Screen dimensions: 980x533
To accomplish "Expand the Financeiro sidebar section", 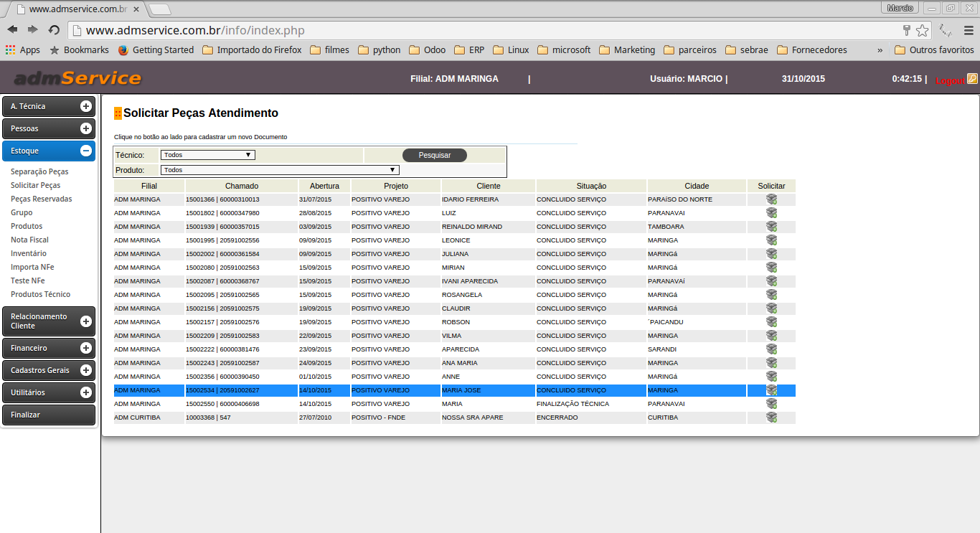I will click(x=85, y=348).
